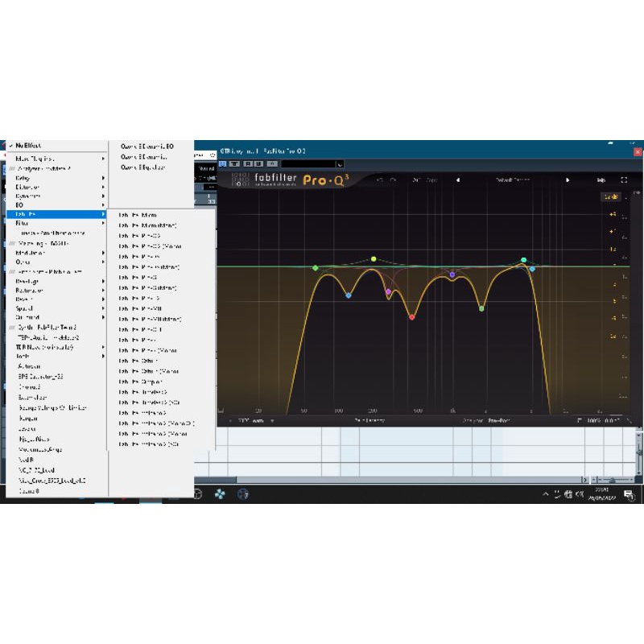The width and height of the screenshot is (644, 644).
Task: Click the full screen icon in Pro-Q 3
Action: pos(624,180)
